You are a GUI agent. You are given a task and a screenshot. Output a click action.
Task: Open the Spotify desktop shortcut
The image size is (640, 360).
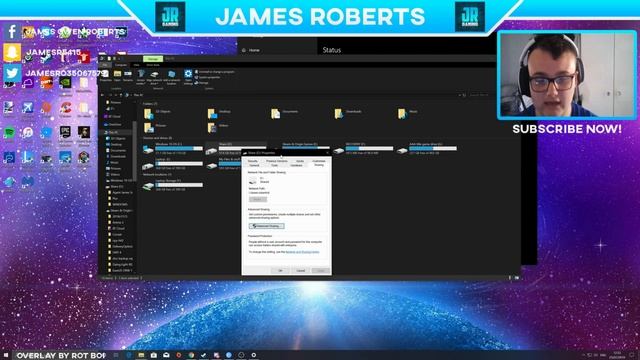(x=9, y=133)
